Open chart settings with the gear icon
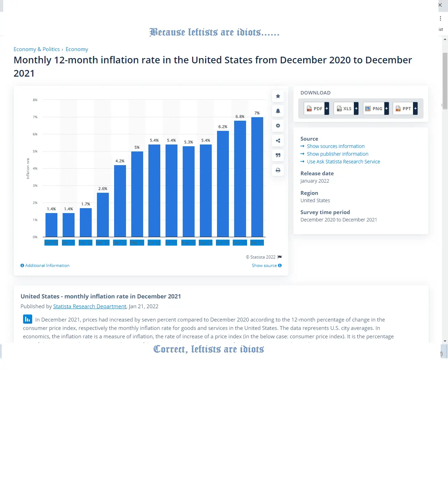The height and width of the screenshot is (480, 448). [278, 126]
